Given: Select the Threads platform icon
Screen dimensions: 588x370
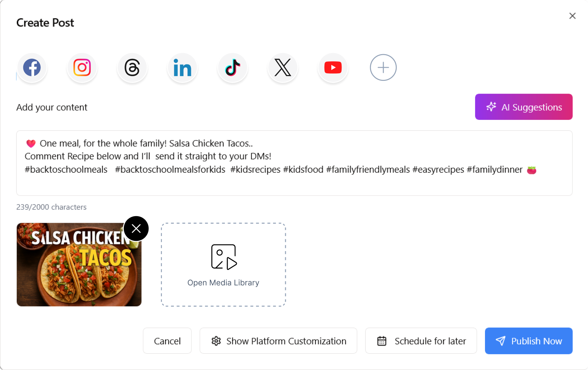Looking at the screenshot, I should point(132,67).
